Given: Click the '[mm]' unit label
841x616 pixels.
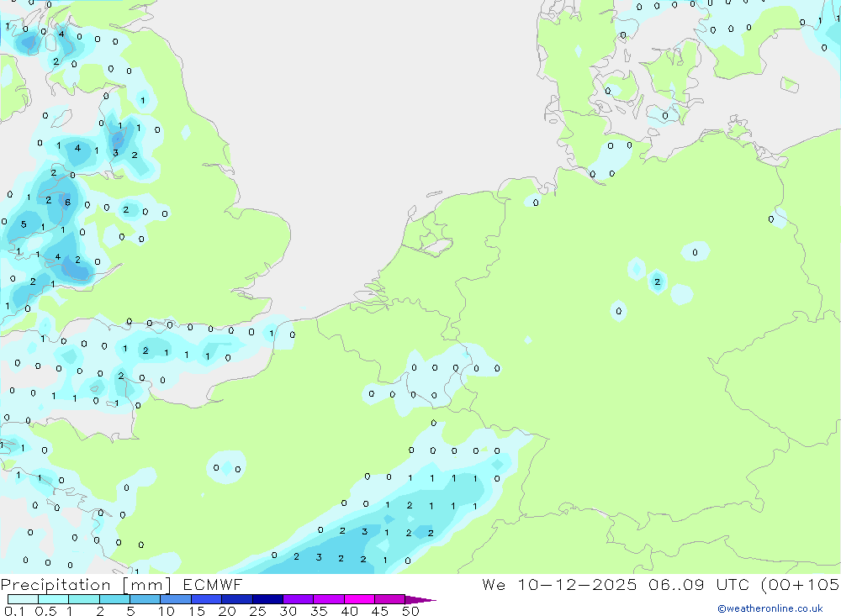Looking at the screenshot, I should [x=147, y=585].
